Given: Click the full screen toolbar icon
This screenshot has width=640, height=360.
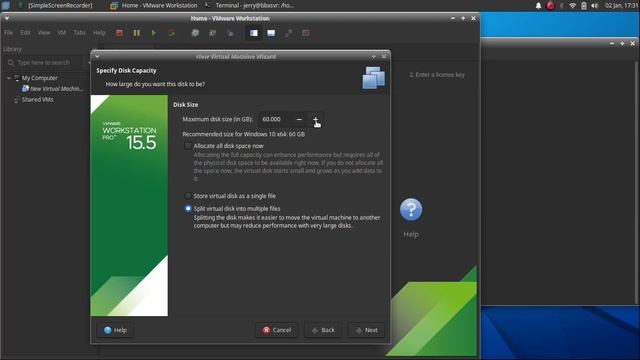Looking at the screenshot, I should (289, 33).
